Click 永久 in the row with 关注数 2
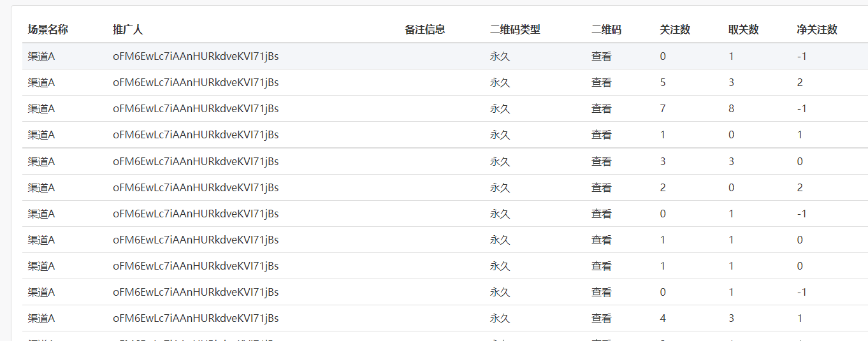 pyautogui.click(x=500, y=187)
